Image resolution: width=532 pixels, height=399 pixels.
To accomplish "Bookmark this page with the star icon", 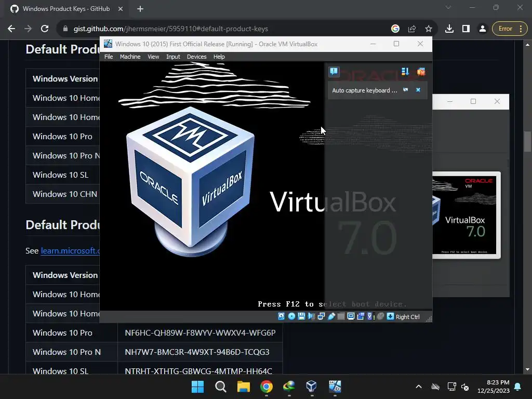I will coord(429,29).
